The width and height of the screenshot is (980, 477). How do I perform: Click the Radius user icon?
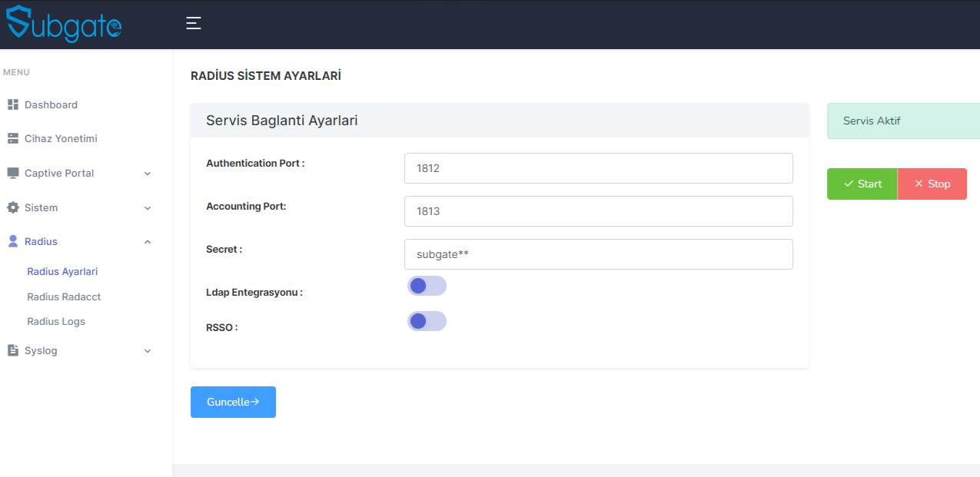coord(12,241)
